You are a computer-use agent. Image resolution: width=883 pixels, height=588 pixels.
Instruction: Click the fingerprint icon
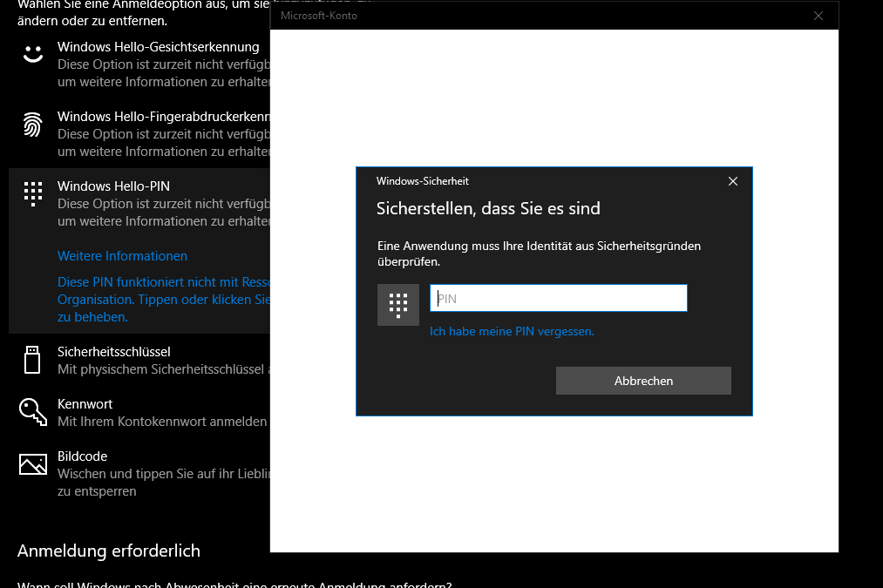point(32,125)
